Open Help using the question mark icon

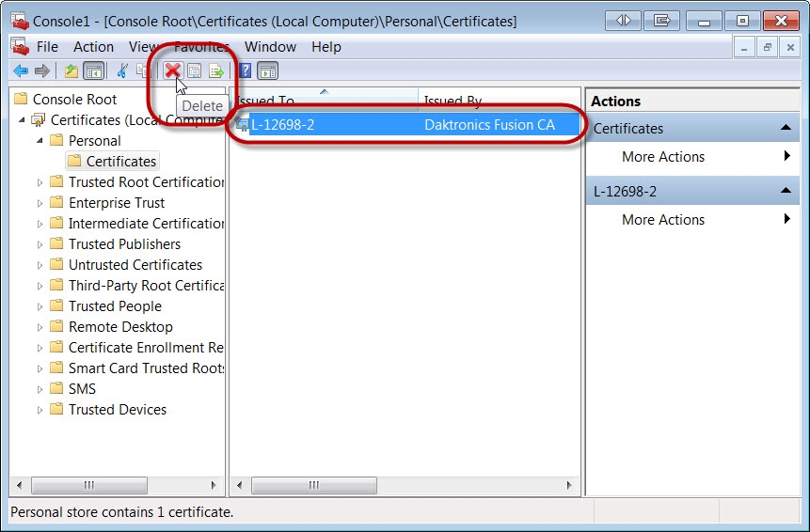(x=245, y=70)
